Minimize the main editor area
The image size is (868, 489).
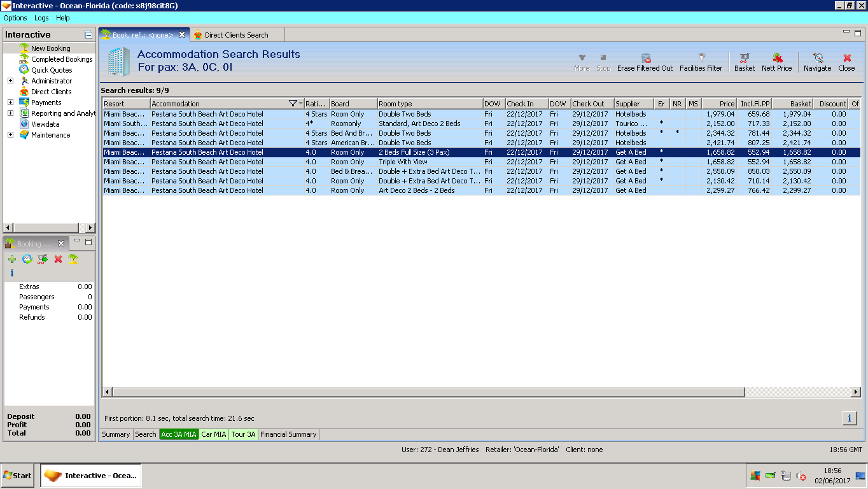846,32
